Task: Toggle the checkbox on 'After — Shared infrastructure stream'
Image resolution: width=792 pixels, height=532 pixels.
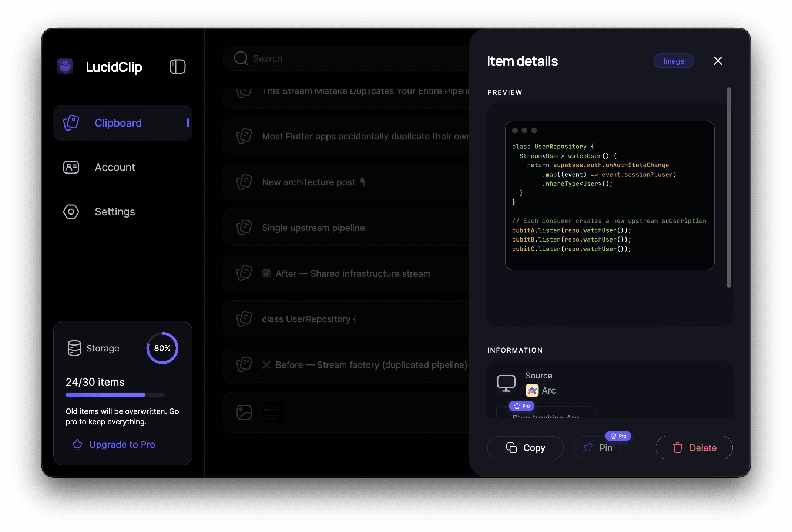Action: (x=267, y=273)
